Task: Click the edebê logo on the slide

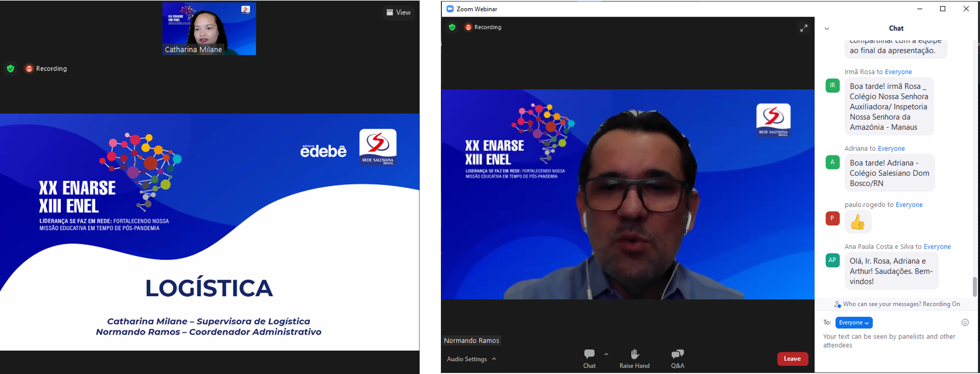Action: (x=323, y=151)
